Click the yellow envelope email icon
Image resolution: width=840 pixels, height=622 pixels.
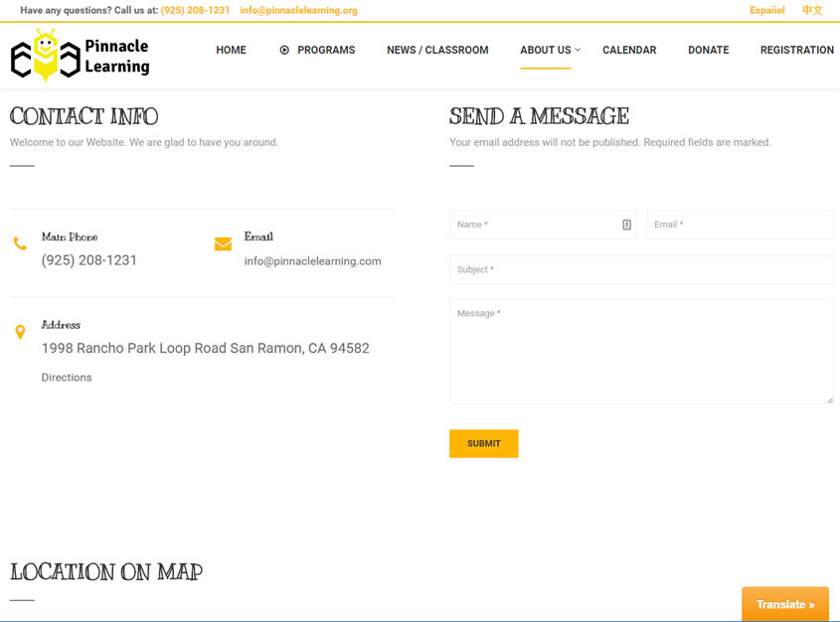pyautogui.click(x=223, y=243)
